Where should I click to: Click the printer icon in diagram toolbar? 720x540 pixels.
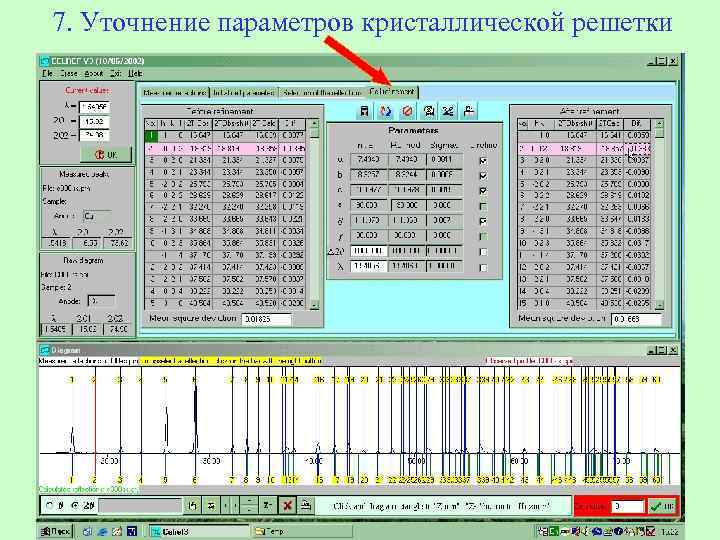(x=306, y=506)
